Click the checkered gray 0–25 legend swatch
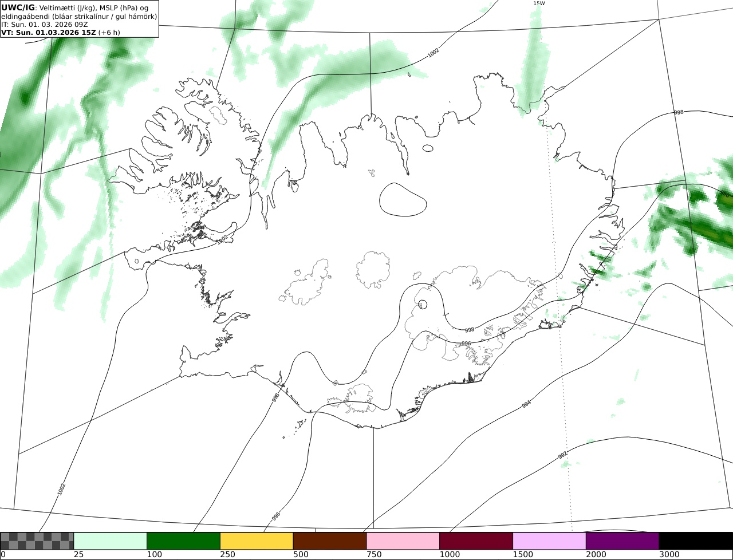Image resolution: width=733 pixels, height=560 pixels. pyautogui.click(x=37, y=541)
